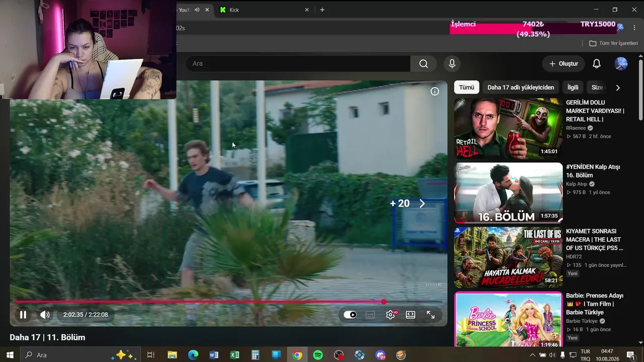Screen dimensions: 644x362
Task: Click the YouTube search magnifier button
Action: click(424, 63)
